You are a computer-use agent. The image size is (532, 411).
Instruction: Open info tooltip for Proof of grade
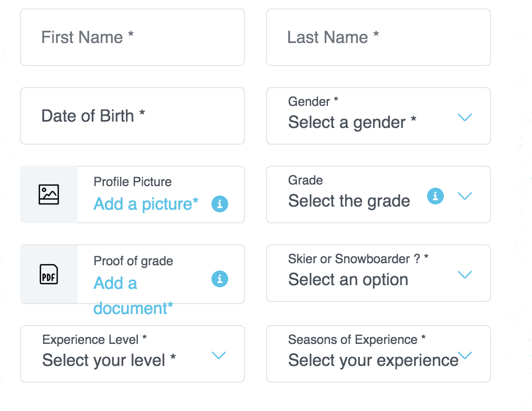220,279
